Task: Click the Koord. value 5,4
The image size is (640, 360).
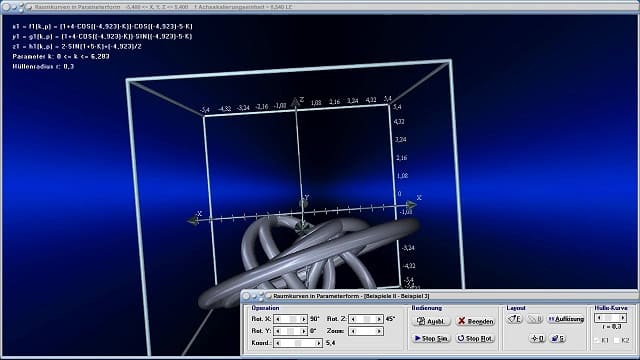Action: [331, 343]
